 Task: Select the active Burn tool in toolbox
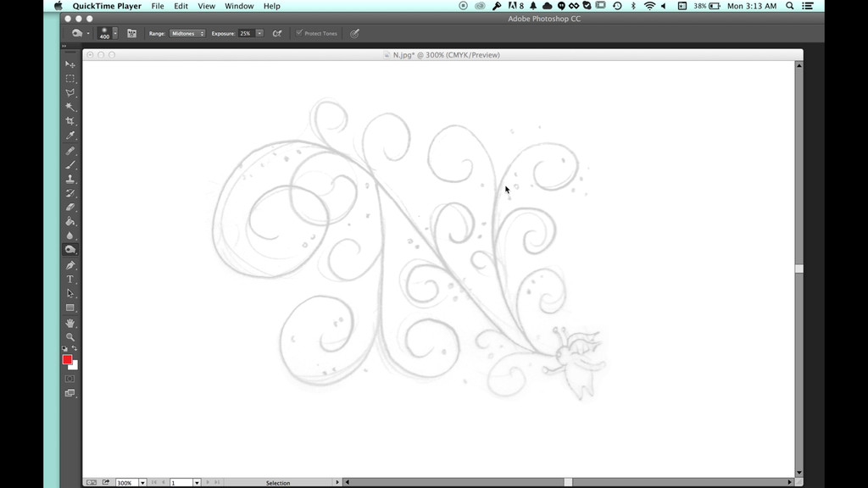click(70, 250)
